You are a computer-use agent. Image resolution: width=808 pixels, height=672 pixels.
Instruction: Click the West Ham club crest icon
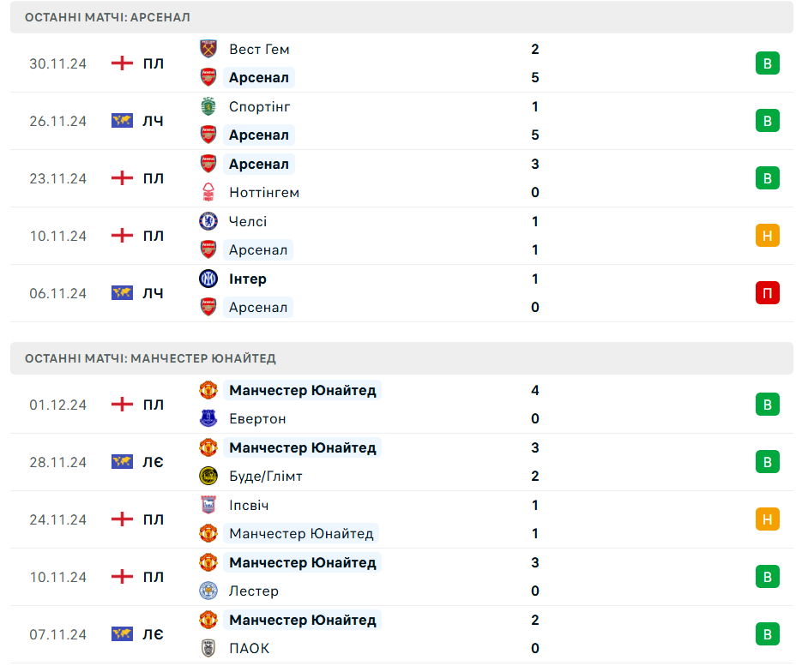point(208,49)
